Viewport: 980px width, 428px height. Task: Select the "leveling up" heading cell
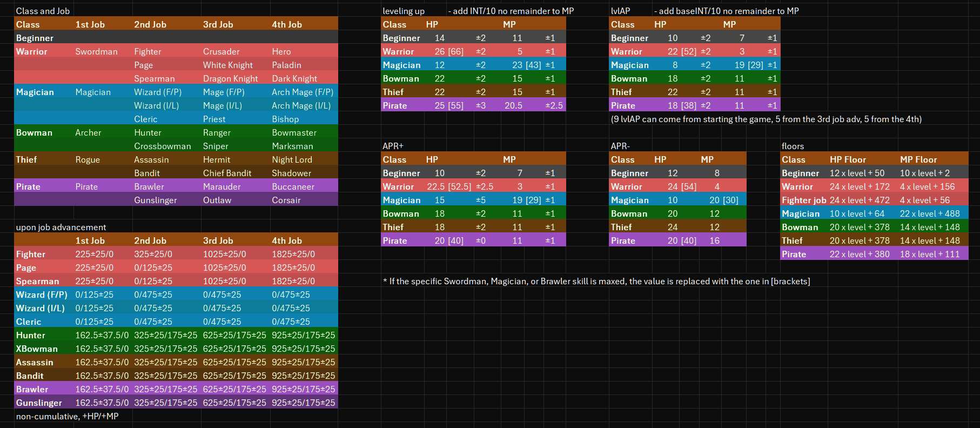403,11
